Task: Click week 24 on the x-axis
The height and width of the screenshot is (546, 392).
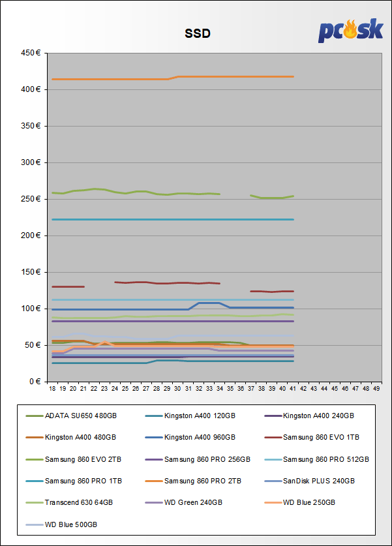Action: tap(115, 389)
